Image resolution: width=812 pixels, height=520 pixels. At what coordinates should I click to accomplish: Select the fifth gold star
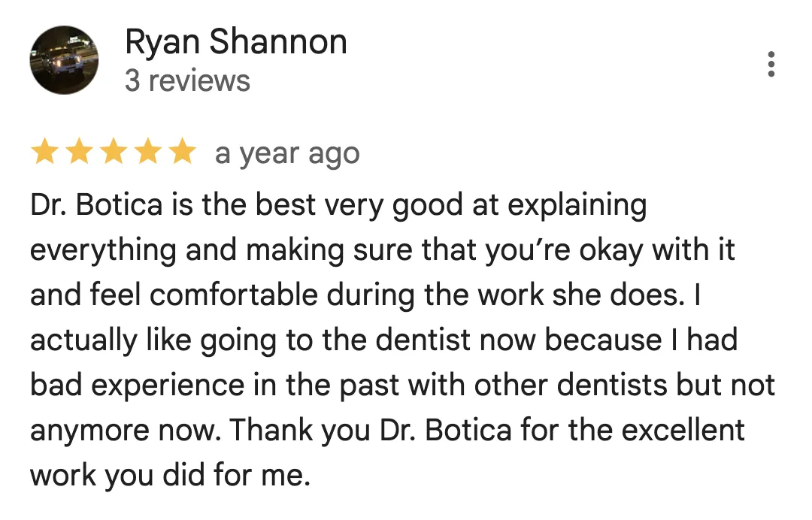coord(183,152)
